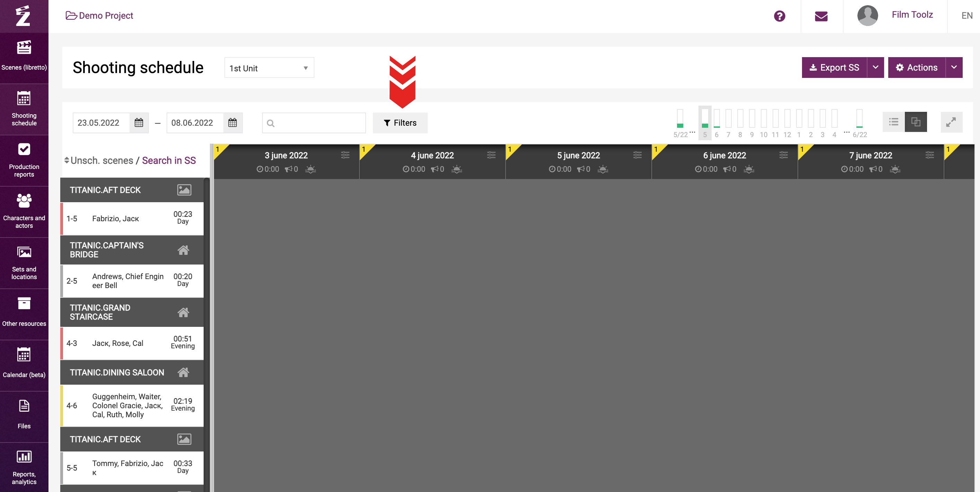Open Film Toolz user menu
The height and width of the screenshot is (492, 980).
pyautogui.click(x=912, y=15)
